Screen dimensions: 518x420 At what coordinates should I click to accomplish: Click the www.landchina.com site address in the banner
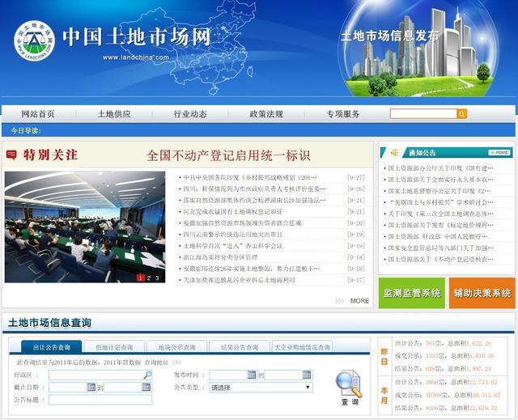pyautogui.click(x=136, y=57)
